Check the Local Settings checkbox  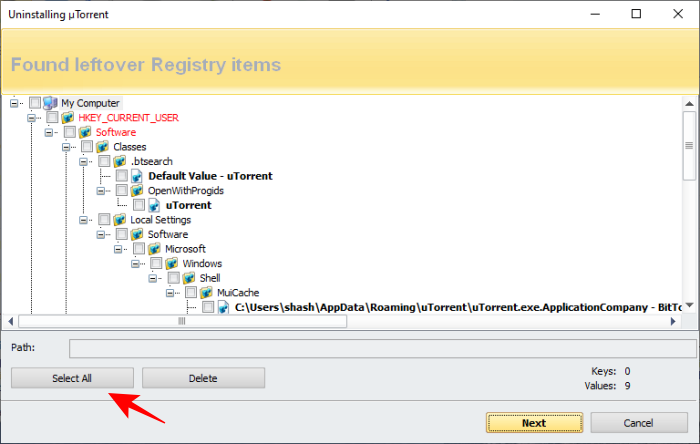(x=104, y=220)
